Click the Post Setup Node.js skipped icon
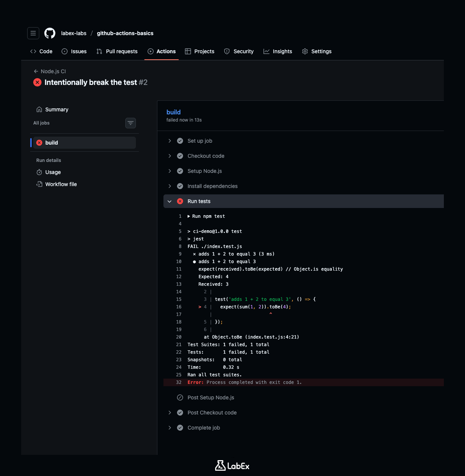 coord(180,397)
